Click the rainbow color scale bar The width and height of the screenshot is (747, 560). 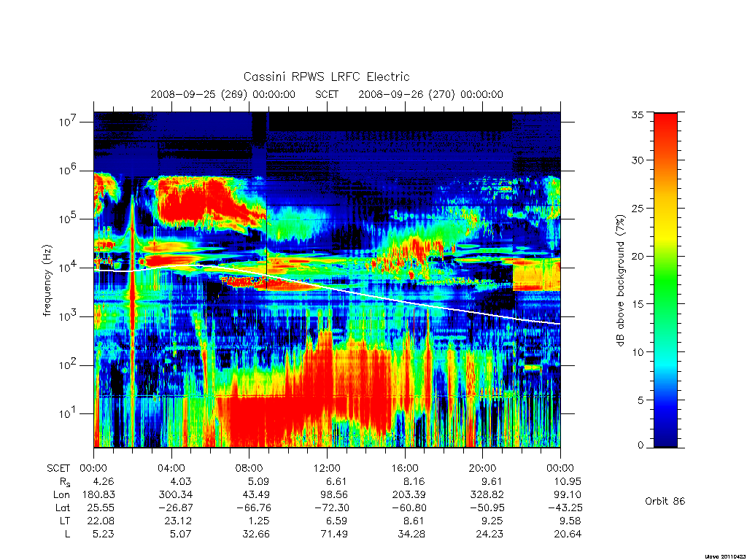665,280
